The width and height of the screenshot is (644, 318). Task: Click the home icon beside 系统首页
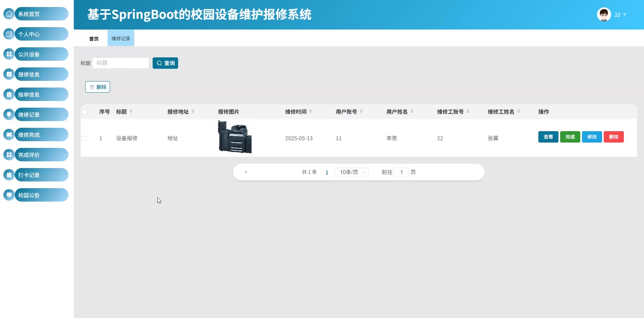coord(9,14)
